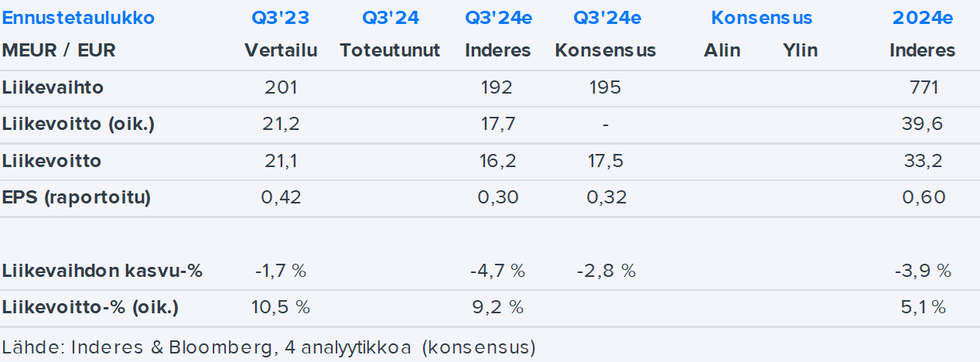
Task: Click the Toteutunut column subheader
Action: (390, 51)
